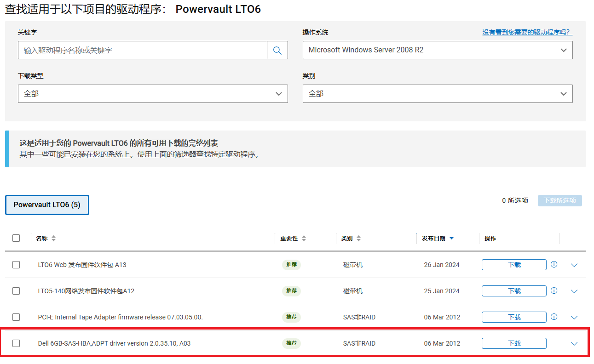Screen dimensions: 594x364
Task: Click the driver keyword input field
Action: coord(143,51)
